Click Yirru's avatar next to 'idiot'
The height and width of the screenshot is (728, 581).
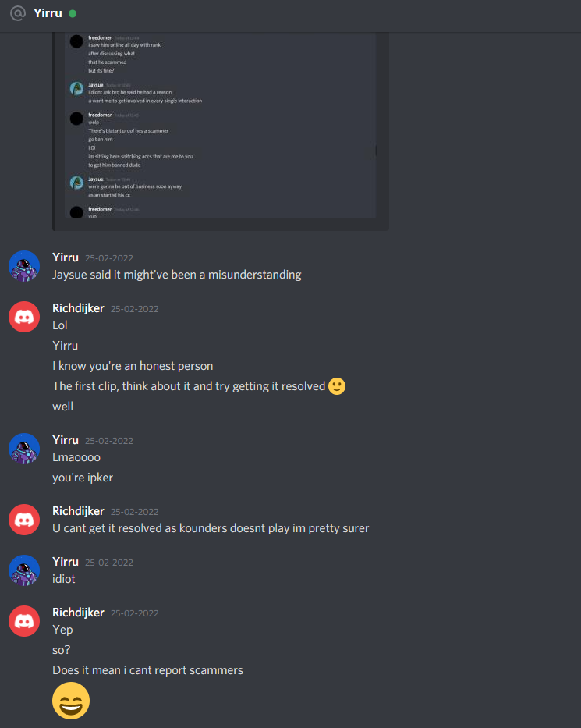[24, 570]
